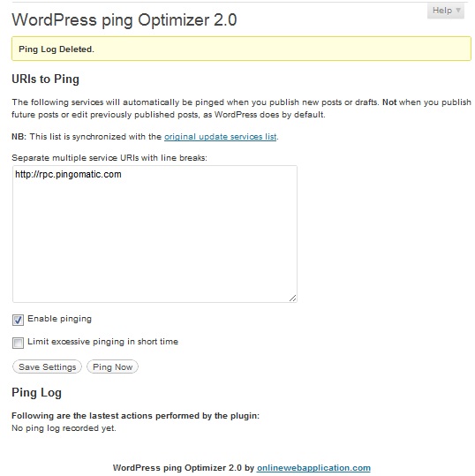Visit the onlinewebapplication.com footer link
The width and height of the screenshot is (475, 476).
pos(313,468)
